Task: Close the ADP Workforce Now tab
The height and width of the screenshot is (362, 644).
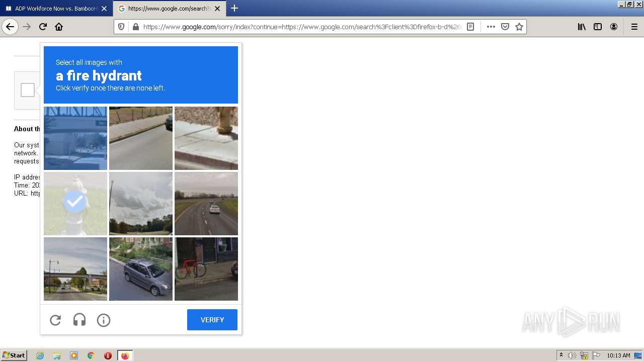Action: (104, 9)
